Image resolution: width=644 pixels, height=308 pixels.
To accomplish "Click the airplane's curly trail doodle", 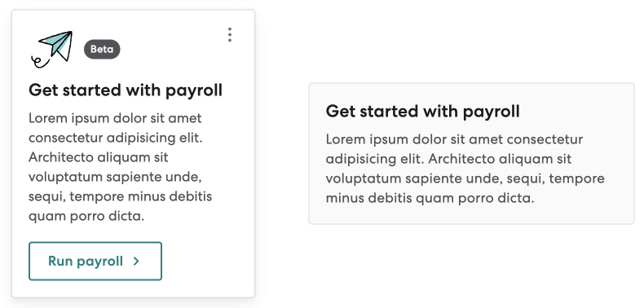I will (40, 62).
